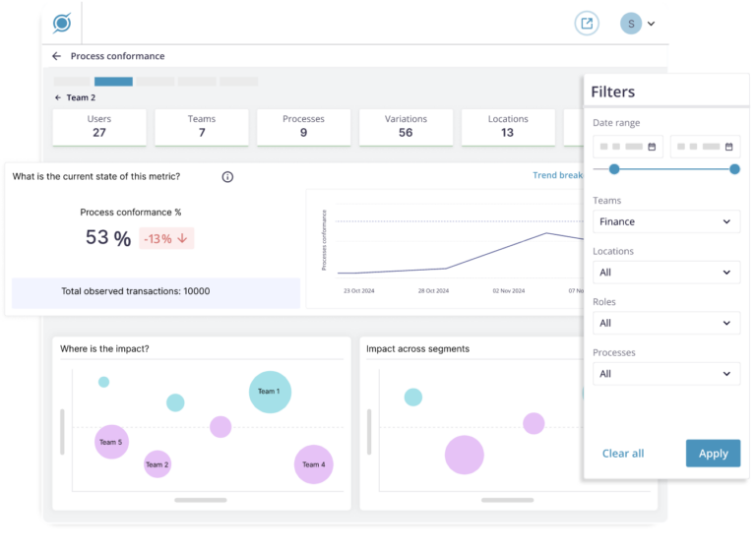Click the Clear all link
Screen dimensions: 756x553
tap(623, 454)
